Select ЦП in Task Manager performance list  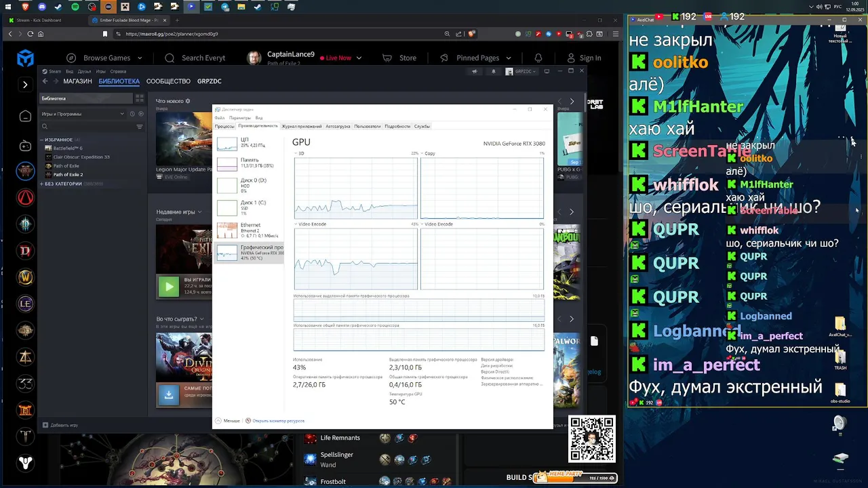pyautogui.click(x=248, y=142)
